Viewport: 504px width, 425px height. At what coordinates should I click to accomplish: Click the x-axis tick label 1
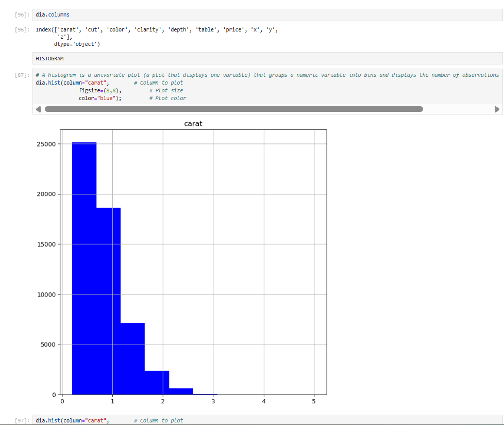click(112, 401)
